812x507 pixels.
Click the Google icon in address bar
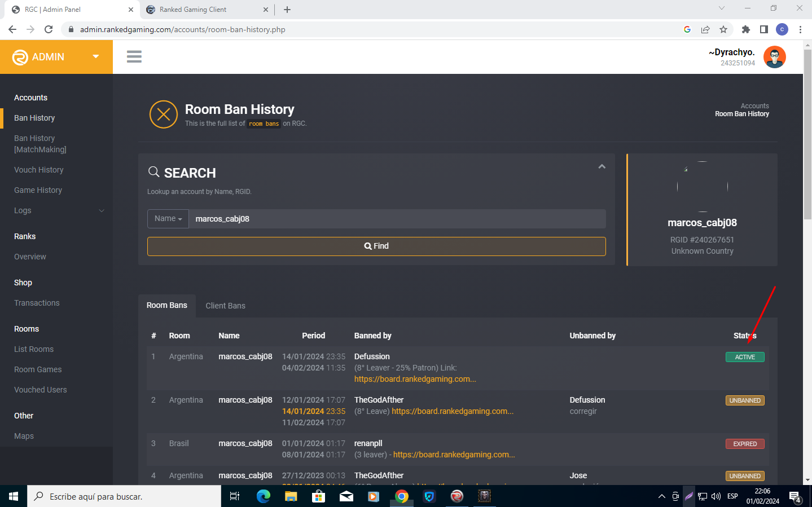[687, 29]
